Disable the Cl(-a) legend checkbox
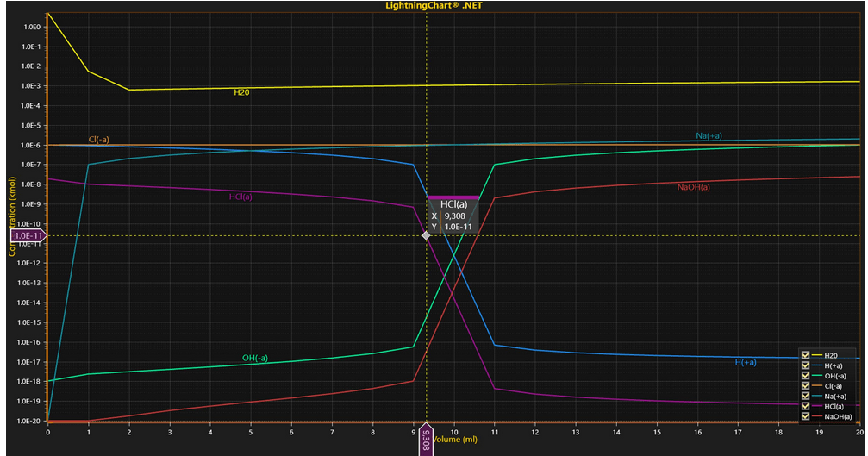The image size is (868, 456). (805, 386)
